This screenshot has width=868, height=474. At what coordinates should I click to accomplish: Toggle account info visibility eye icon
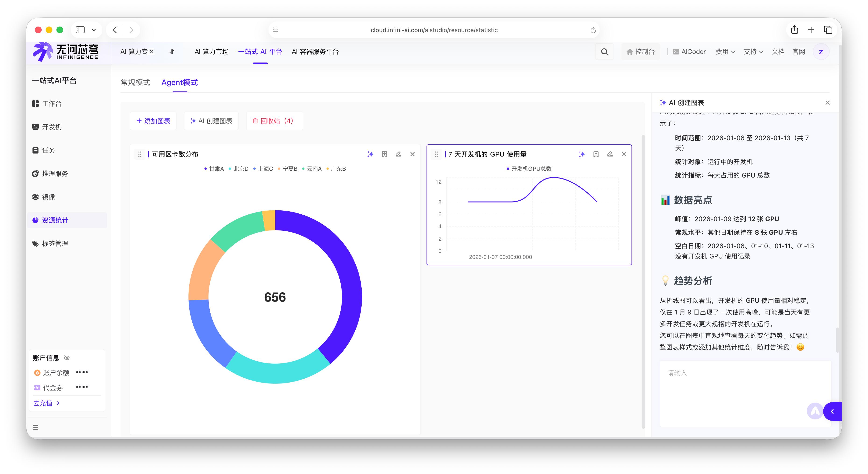pyautogui.click(x=67, y=358)
